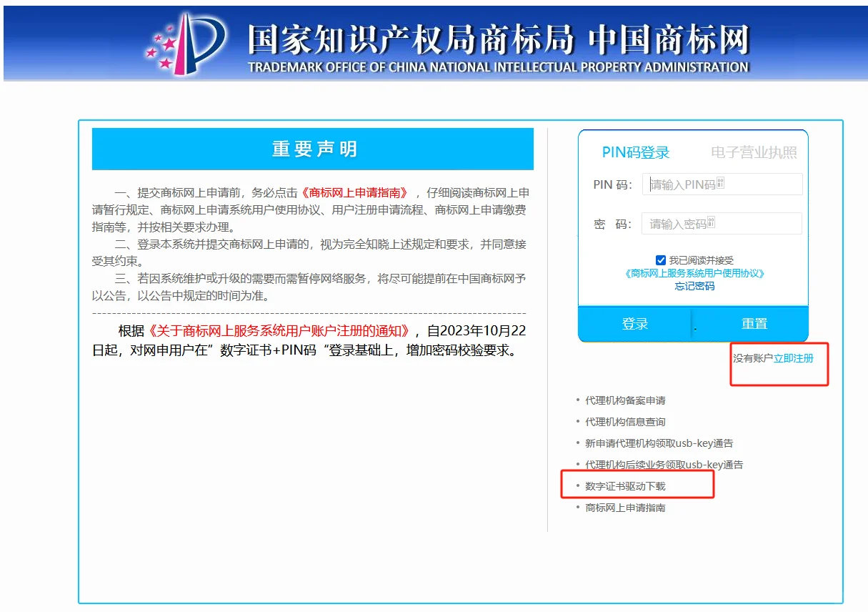Click the PIN 码: field label

(613, 184)
